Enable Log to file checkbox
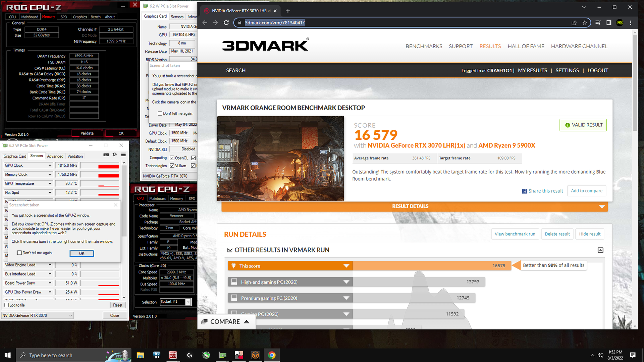 (x=6, y=305)
